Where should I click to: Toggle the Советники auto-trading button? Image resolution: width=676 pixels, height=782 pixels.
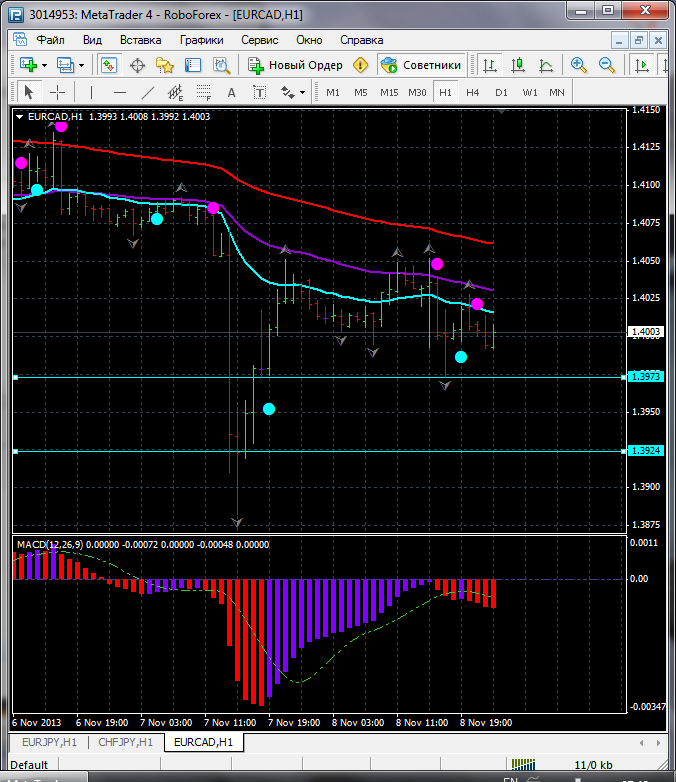coord(421,65)
